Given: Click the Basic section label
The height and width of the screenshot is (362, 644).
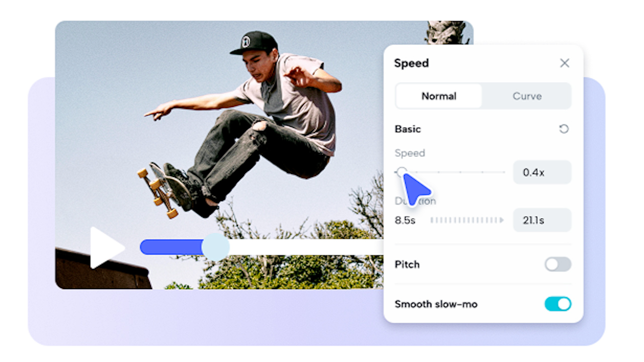Looking at the screenshot, I should (x=408, y=129).
